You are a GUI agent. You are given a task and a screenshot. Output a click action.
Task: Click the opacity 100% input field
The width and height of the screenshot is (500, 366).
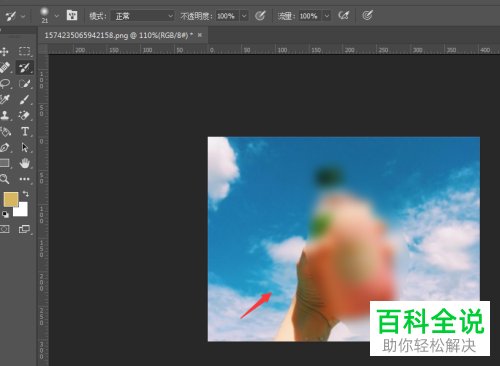(227, 16)
